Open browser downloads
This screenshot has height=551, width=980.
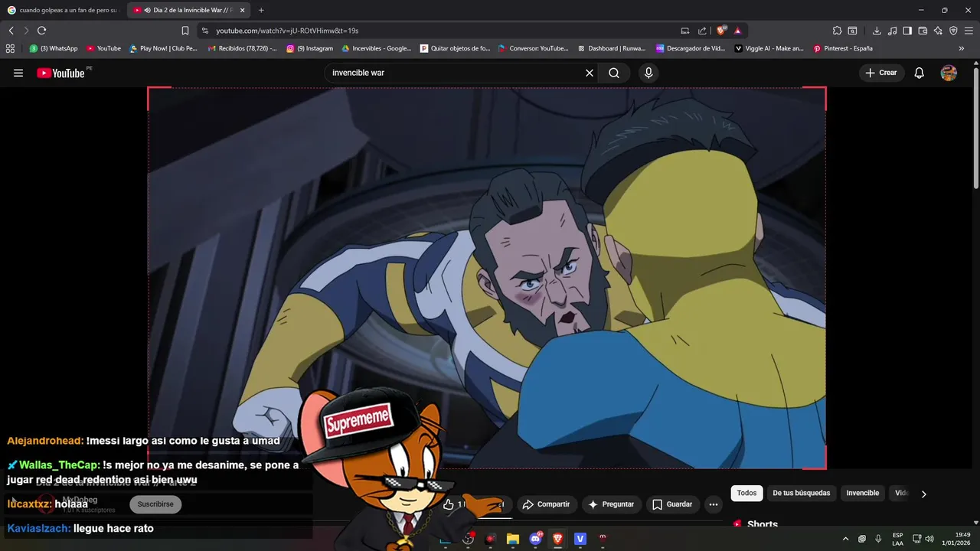[877, 31]
